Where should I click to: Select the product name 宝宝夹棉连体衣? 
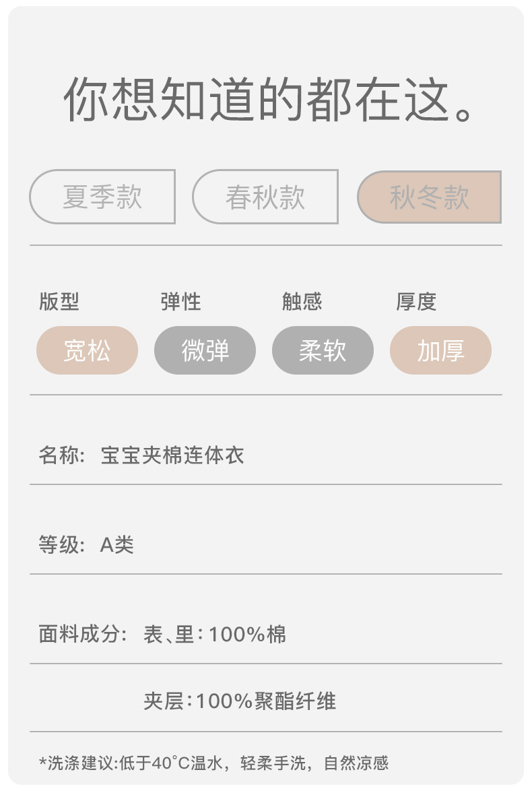click(x=172, y=455)
